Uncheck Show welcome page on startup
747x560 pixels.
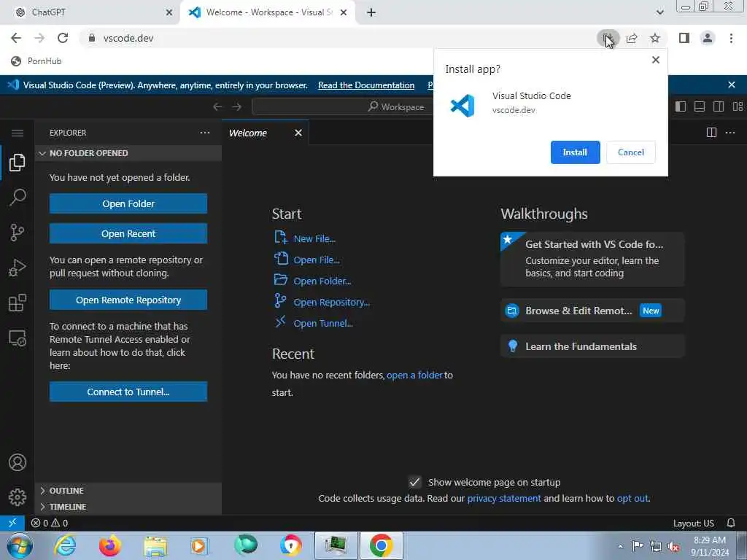click(415, 482)
